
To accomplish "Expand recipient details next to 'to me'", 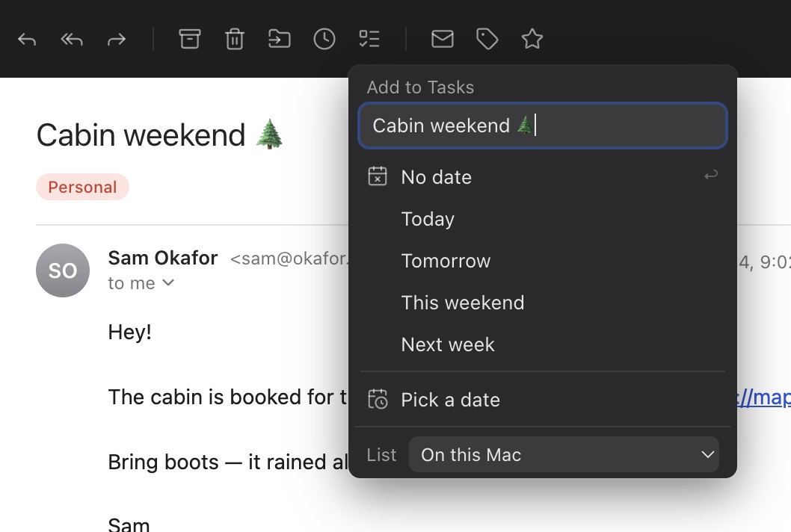I will (168, 283).
